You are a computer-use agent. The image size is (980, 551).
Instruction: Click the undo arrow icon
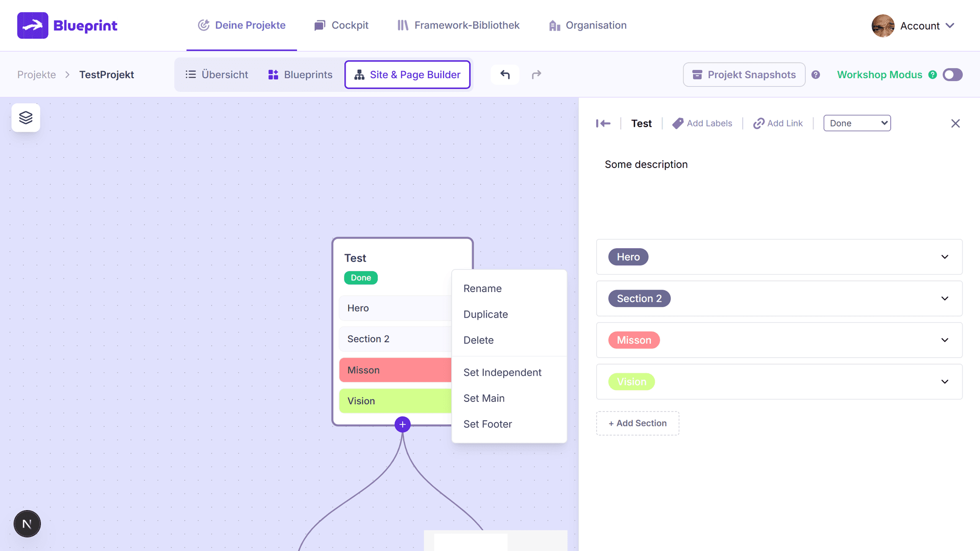coord(505,75)
